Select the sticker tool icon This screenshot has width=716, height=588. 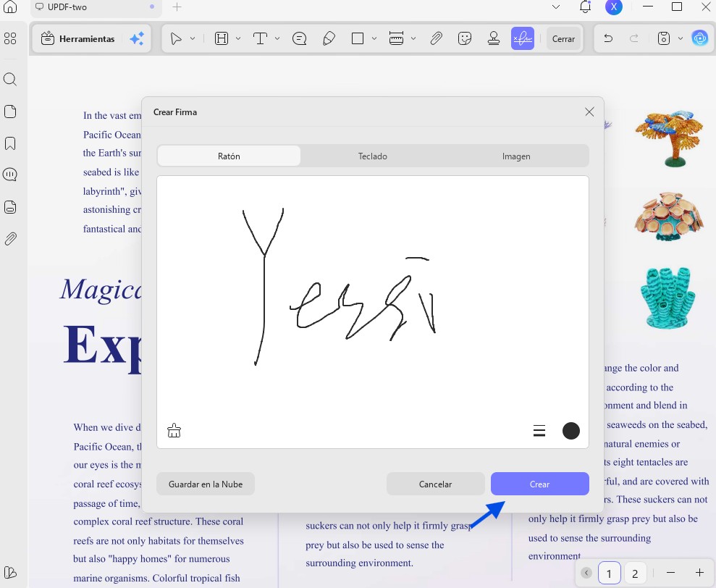[464, 38]
